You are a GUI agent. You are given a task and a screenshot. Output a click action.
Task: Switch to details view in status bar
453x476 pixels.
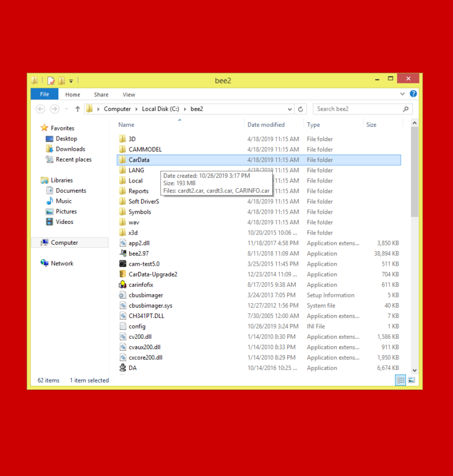tap(401, 380)
